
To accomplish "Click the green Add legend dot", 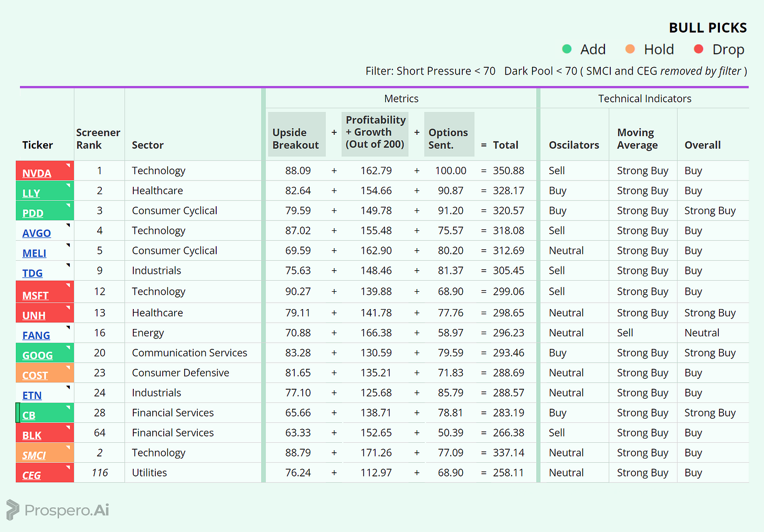I will (x=567, y=49).
